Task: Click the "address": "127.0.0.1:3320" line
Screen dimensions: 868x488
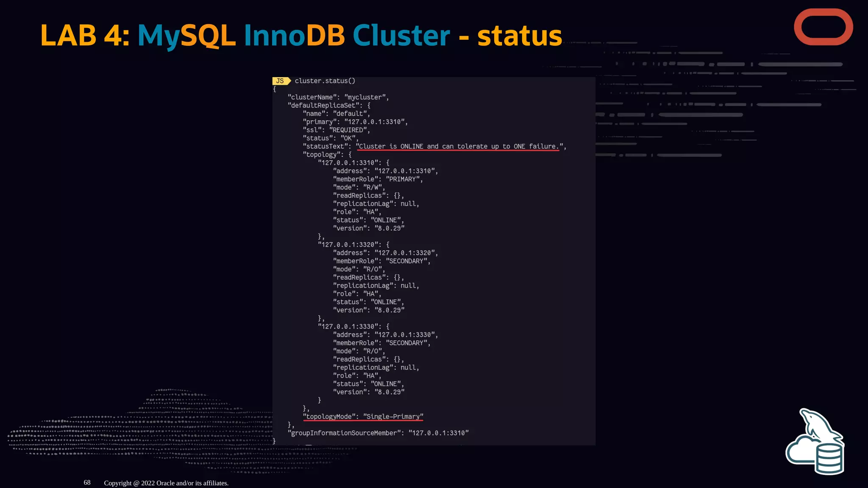Action: point(386,253)
